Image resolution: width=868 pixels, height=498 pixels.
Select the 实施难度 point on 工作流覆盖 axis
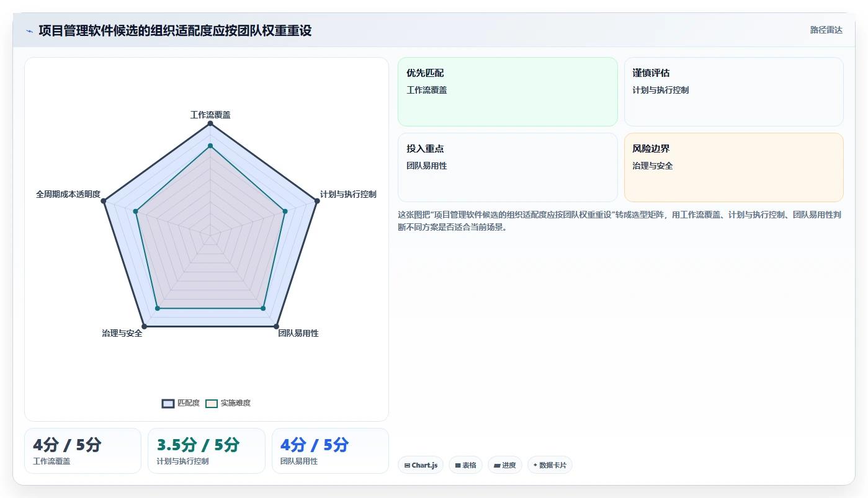click(x=210, y=146)
